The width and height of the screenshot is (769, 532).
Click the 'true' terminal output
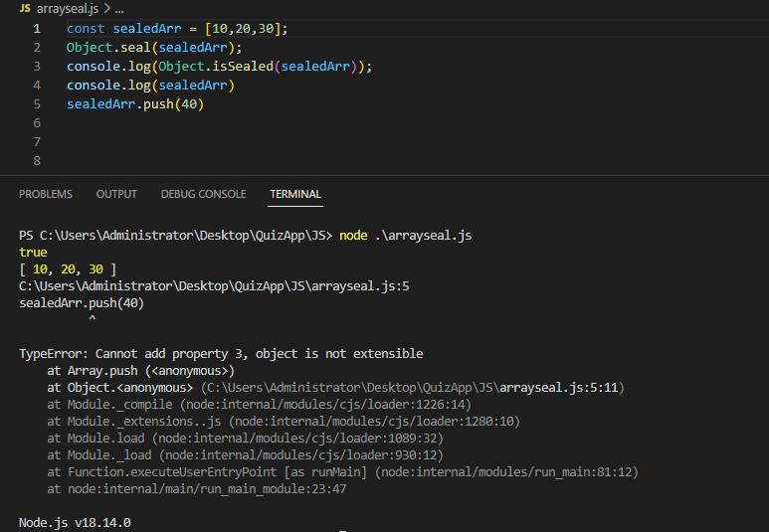(33, 253)
